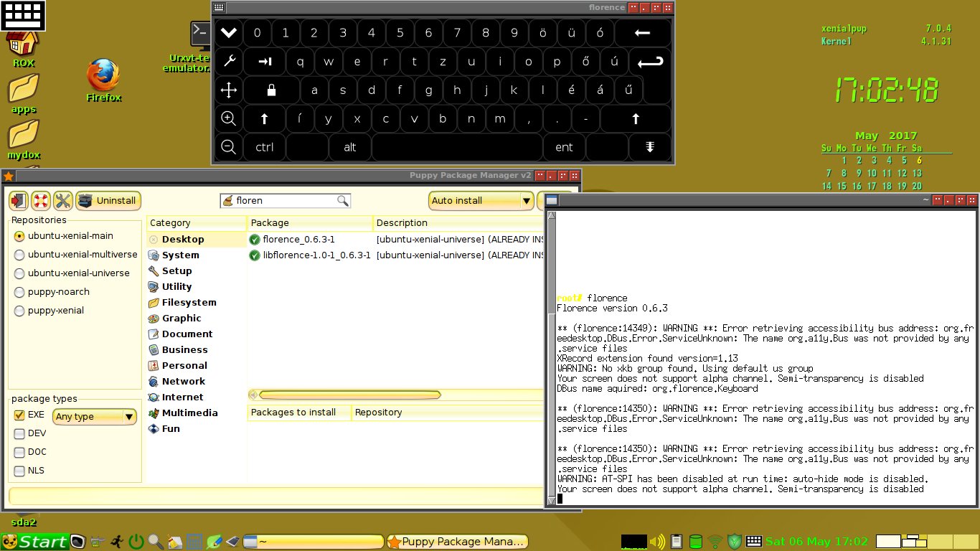Select the Graphic category

click(197, 319)
